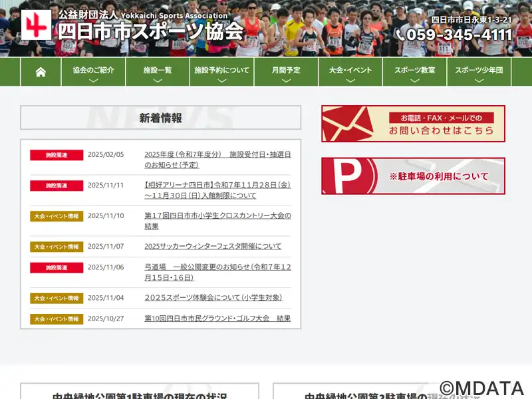
Task: Expand chevron under 大会・イベント
Action: point(350,80)
